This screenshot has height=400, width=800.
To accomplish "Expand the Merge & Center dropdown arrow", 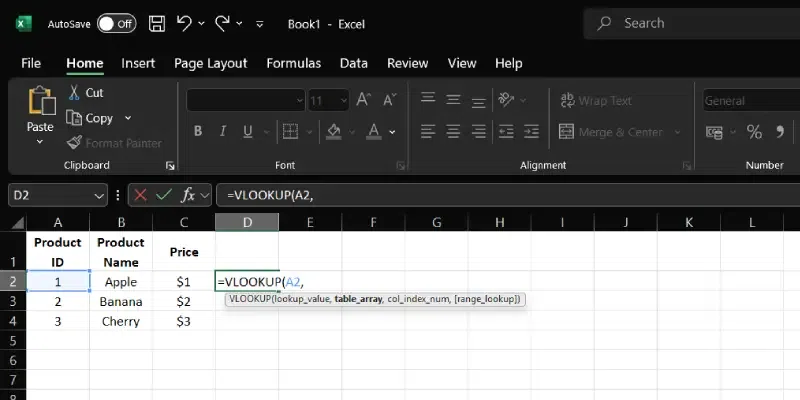I will pos(678,132).
